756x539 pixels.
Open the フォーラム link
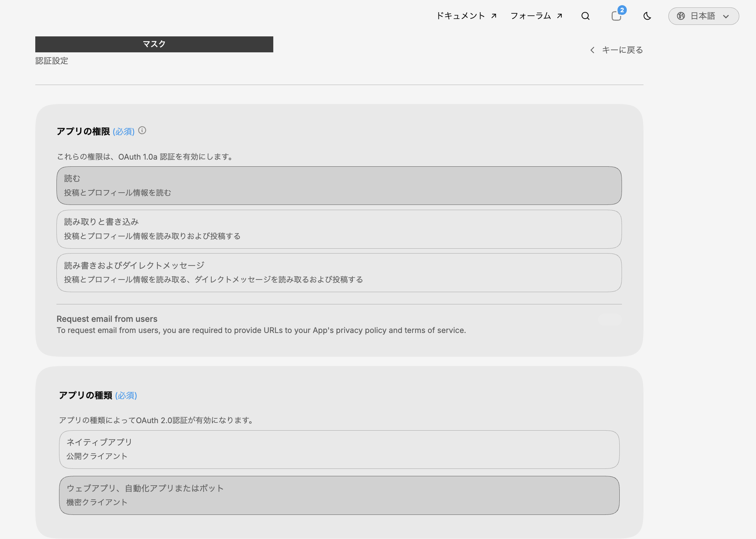point(537,16)
